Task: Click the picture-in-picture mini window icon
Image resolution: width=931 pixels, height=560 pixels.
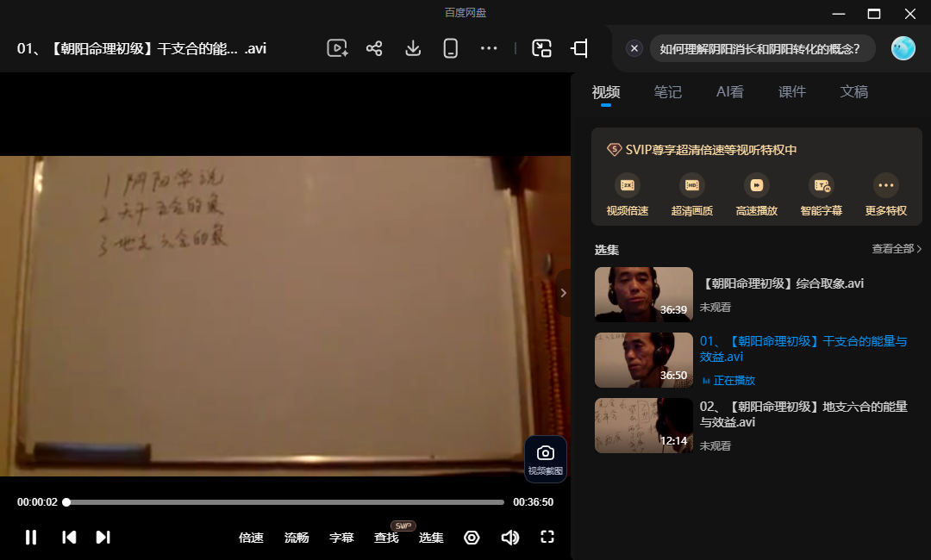Action: 541,48
